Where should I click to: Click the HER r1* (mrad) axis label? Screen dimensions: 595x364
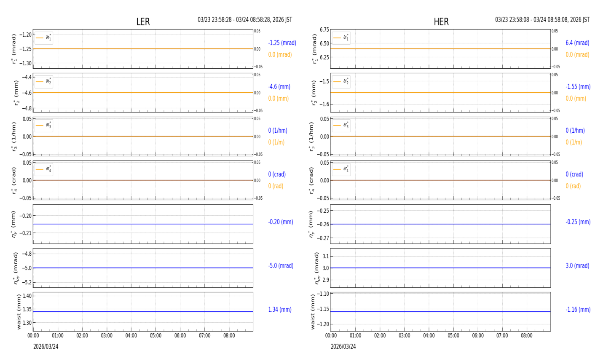pos(314,49)
